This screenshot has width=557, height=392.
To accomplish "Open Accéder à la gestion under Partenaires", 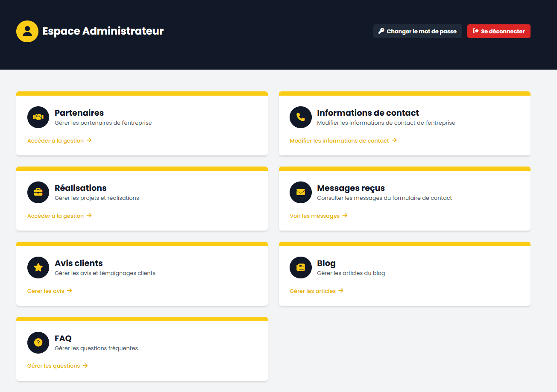I will (59, 140).
